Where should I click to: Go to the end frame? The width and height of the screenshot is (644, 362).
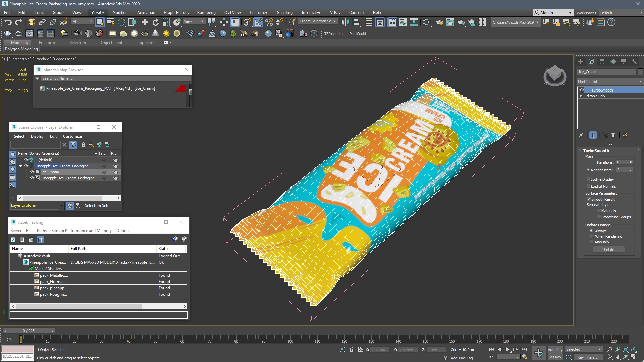click(524, 349)
